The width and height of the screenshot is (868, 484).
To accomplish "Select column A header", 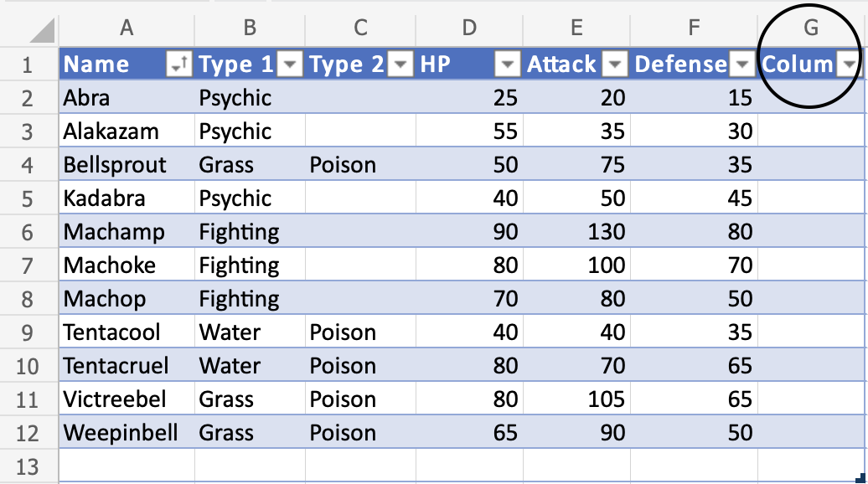I will pyautogui.click(x=127, y=28).
